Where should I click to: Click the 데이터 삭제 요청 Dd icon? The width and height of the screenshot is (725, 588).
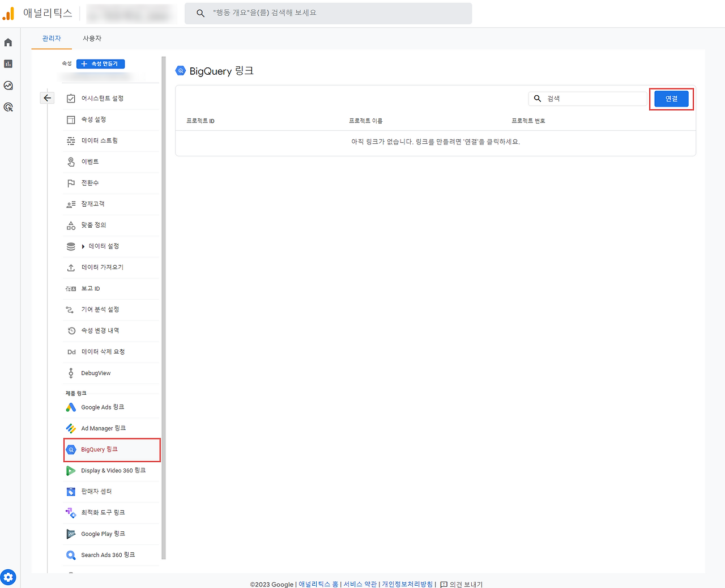71,352
